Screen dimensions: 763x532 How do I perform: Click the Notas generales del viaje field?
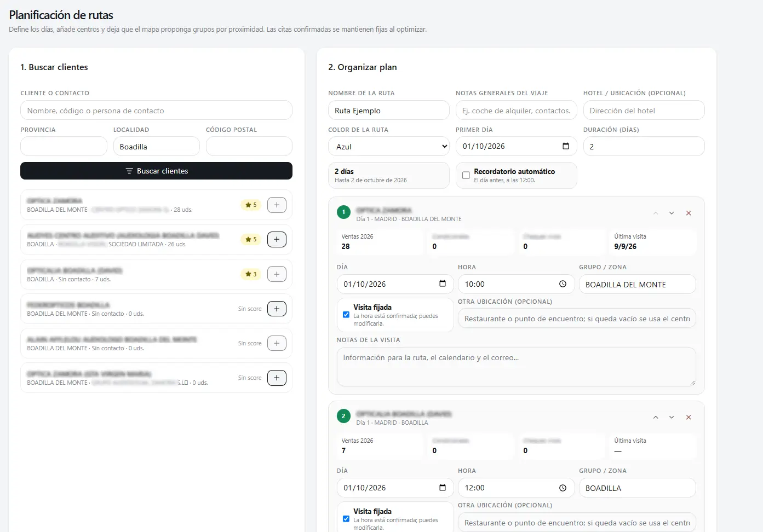pos(517,110)
